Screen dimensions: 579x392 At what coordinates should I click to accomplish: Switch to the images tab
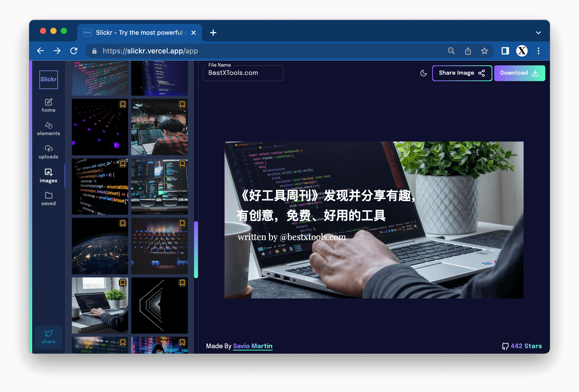tap(49, 176)
